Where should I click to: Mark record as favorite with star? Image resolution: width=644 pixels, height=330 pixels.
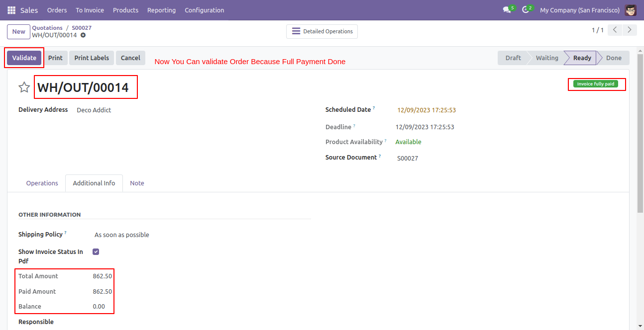pyautogui.click(x=24, y=87)
